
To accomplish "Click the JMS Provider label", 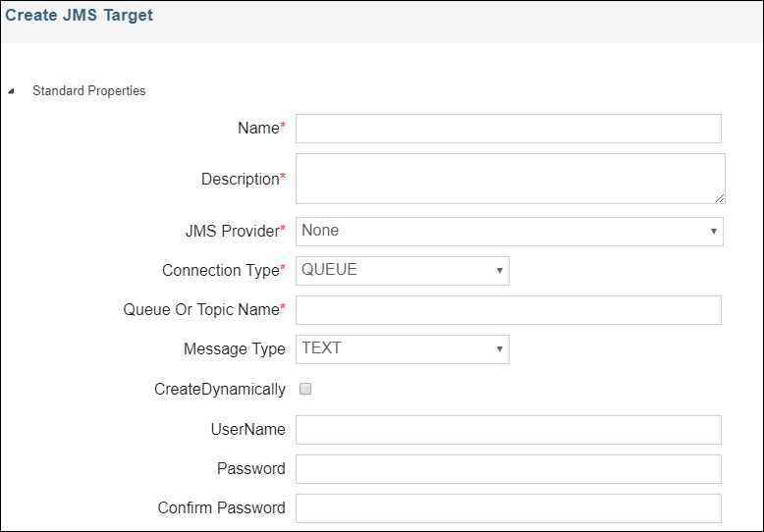I will [x=226, y=232].
